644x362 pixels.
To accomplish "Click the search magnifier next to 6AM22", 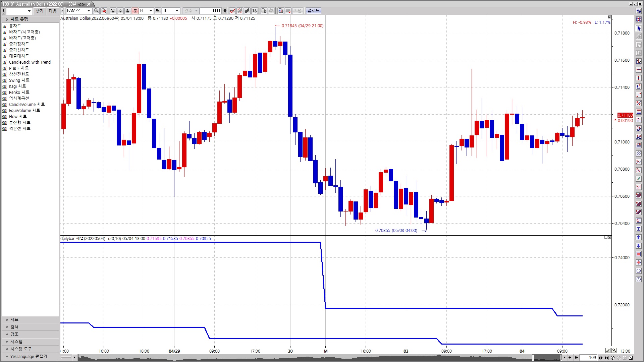I will (x=96, y=11).
